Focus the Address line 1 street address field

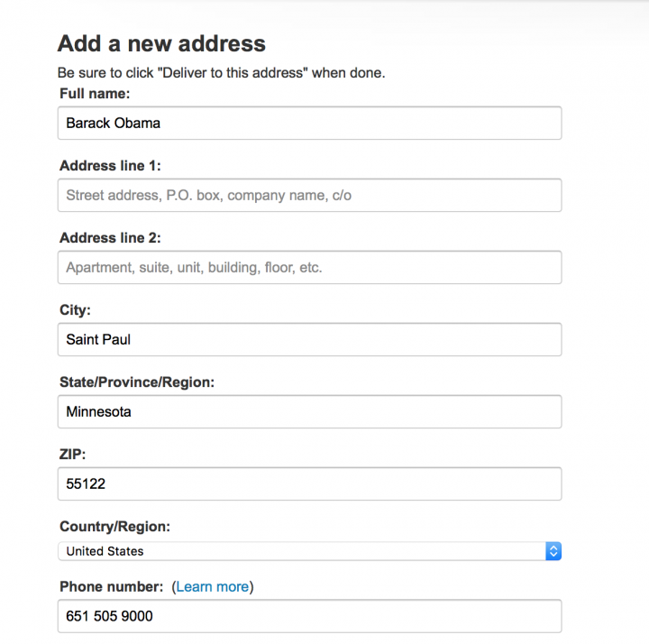(x=309, y=195)
